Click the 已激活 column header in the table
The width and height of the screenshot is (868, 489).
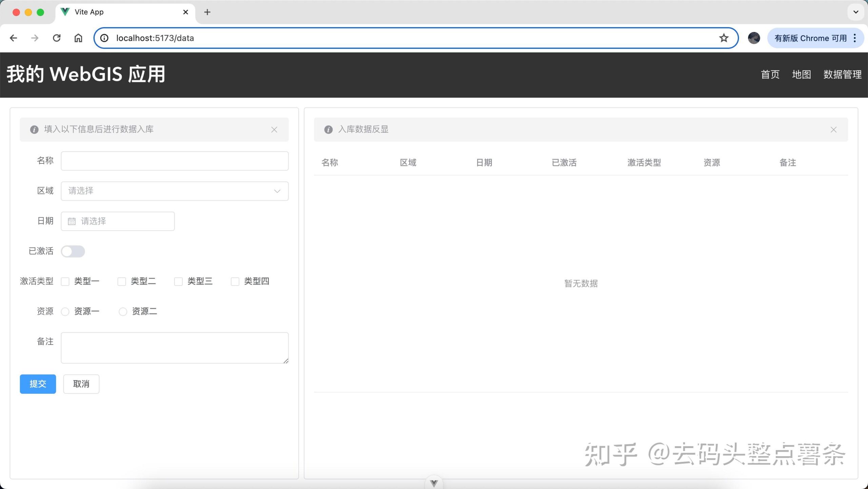coord(564,163)
